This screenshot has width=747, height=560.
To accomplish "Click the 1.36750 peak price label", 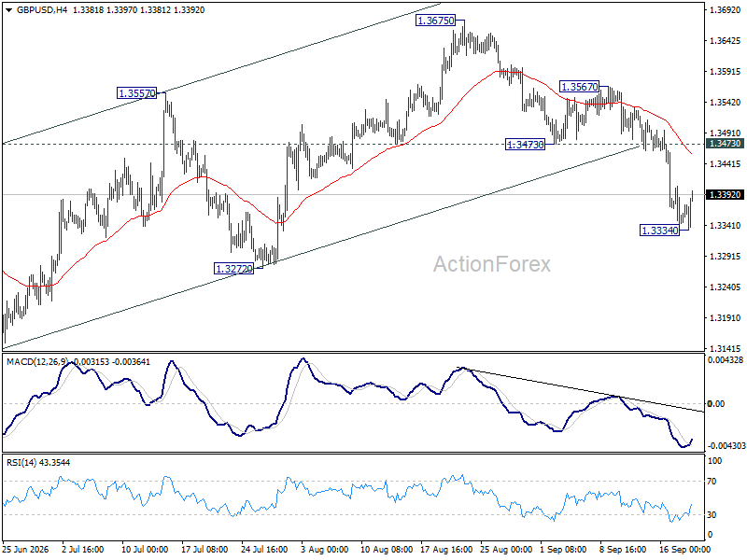I will (435, 21).
